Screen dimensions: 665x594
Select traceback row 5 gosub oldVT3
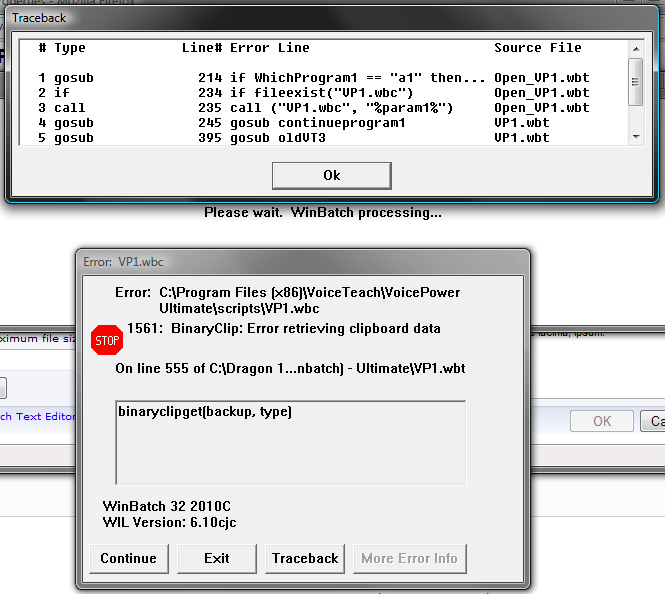(x=294, y=138)
